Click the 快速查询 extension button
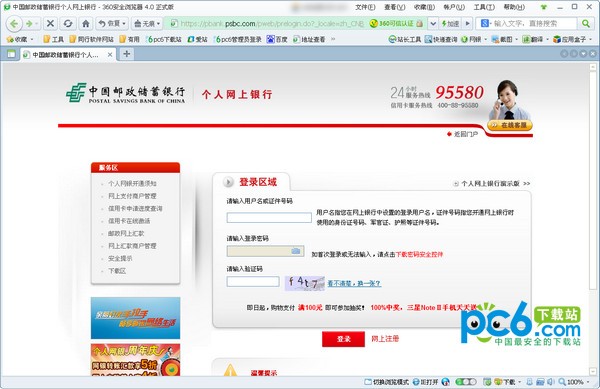The width and height of the screenshot is (600, 389). click(441, 39)
